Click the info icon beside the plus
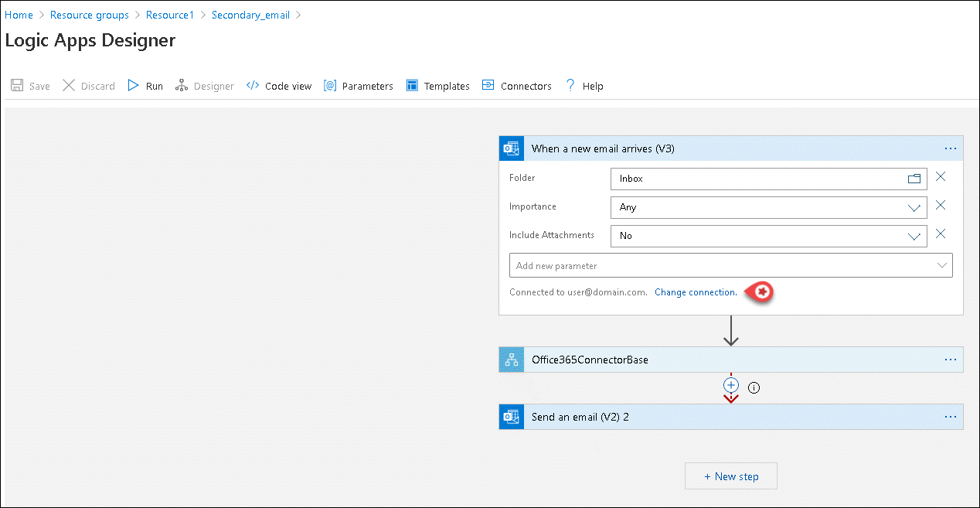This screenshot has width=980, height=508. pos(754,388)
